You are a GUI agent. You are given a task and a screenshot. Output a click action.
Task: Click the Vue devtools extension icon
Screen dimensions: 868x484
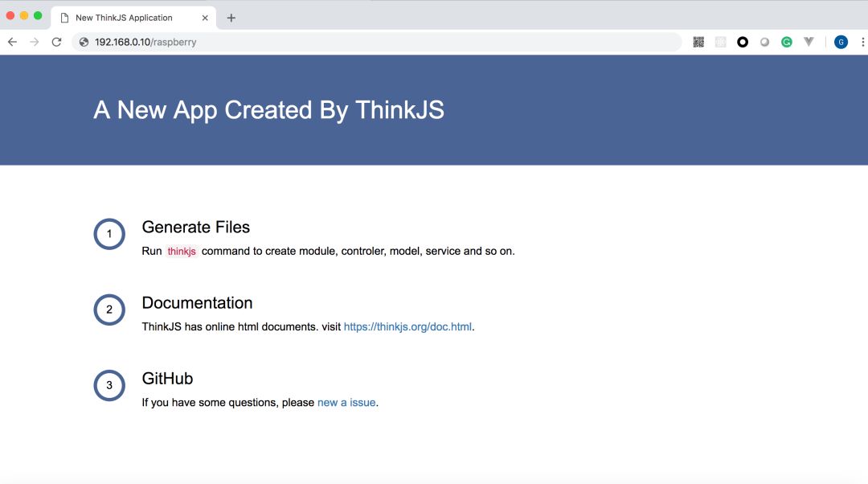tap(809, 42)
